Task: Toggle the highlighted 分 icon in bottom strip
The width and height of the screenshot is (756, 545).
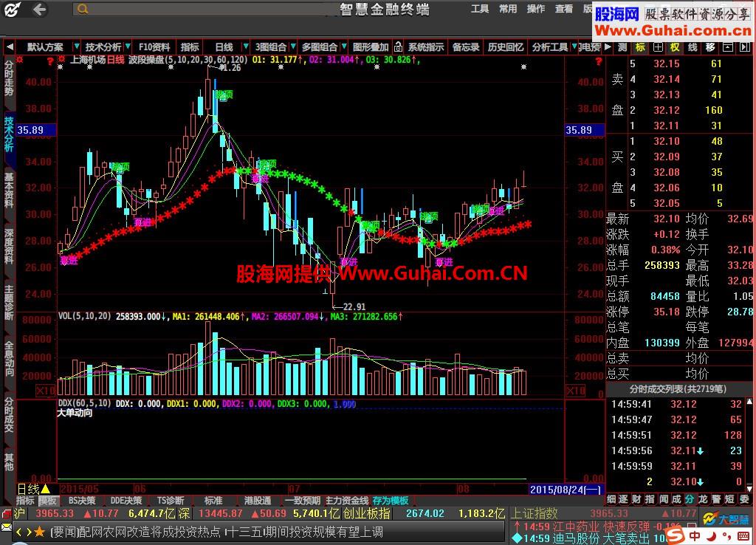Action: click(x=690, y=499)
